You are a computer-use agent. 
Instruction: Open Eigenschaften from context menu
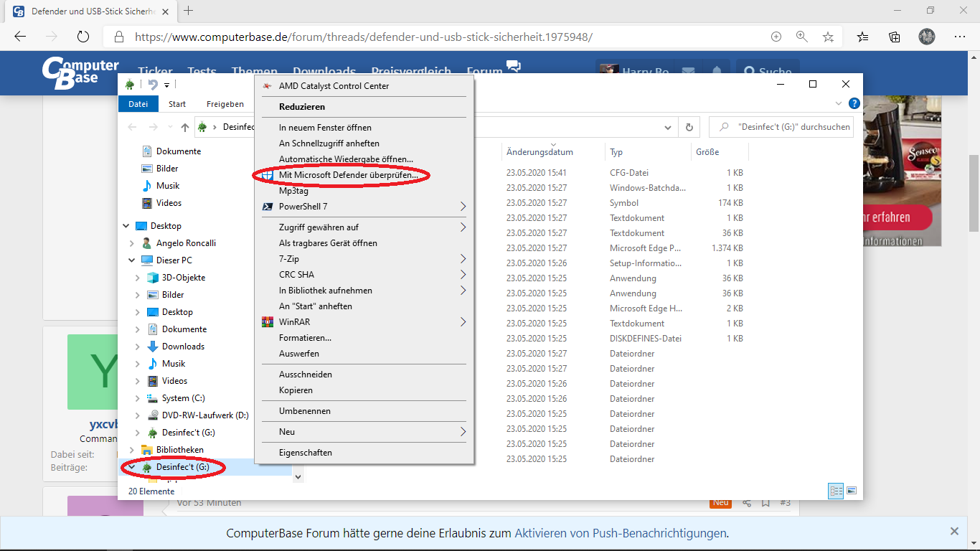pos(364,453)
